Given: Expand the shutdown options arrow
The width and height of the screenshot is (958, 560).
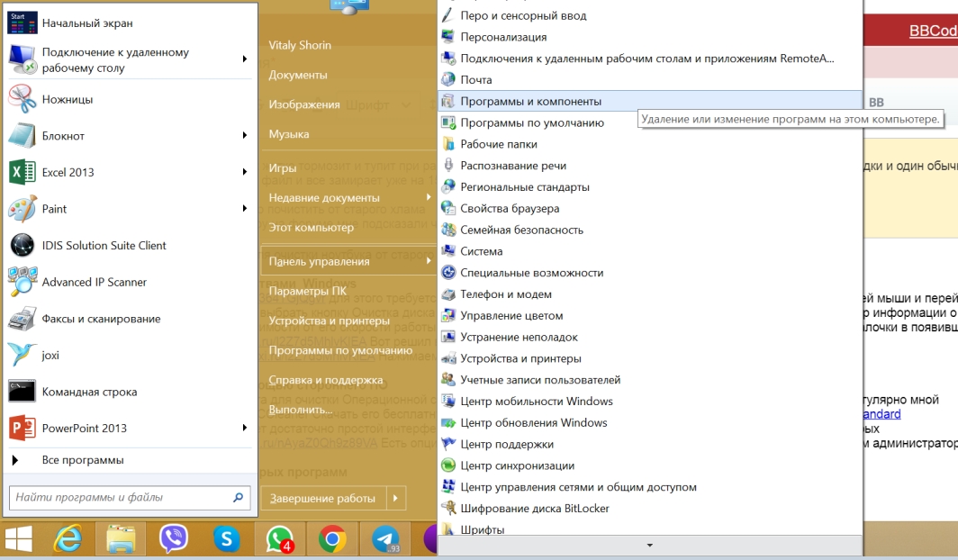Looking at the screenshot, I should [x=395, y=498].
